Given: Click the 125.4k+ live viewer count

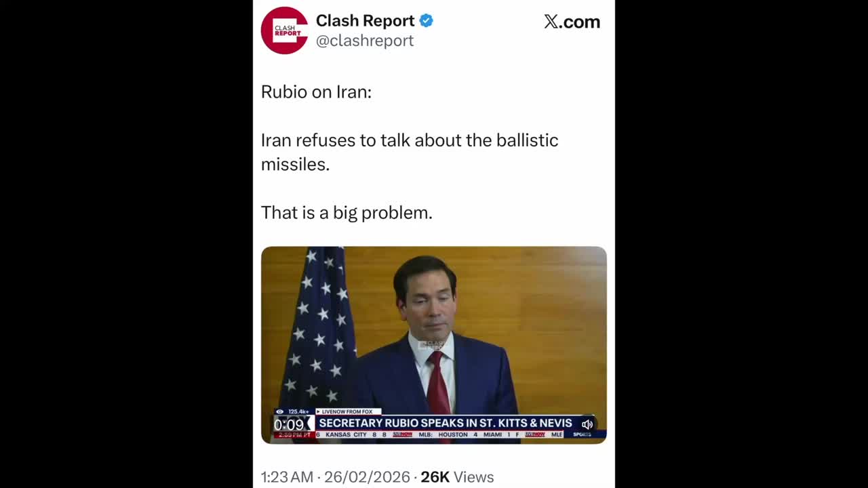Looking at the screenshot, I should (x=298, y=411).
